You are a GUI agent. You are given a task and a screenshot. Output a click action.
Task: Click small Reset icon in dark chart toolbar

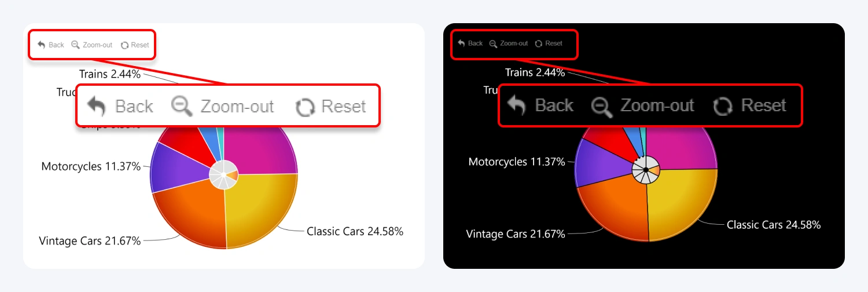click(539, 43)
